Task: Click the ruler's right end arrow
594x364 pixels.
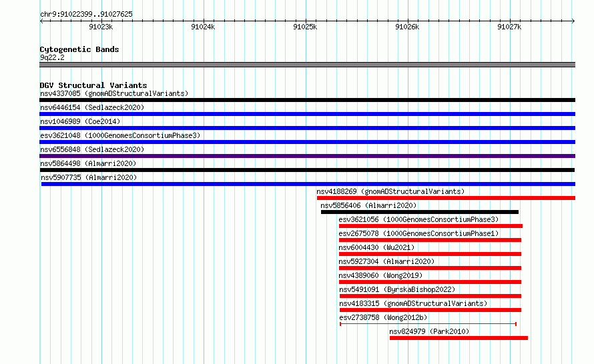Action: tap(573, 21)
